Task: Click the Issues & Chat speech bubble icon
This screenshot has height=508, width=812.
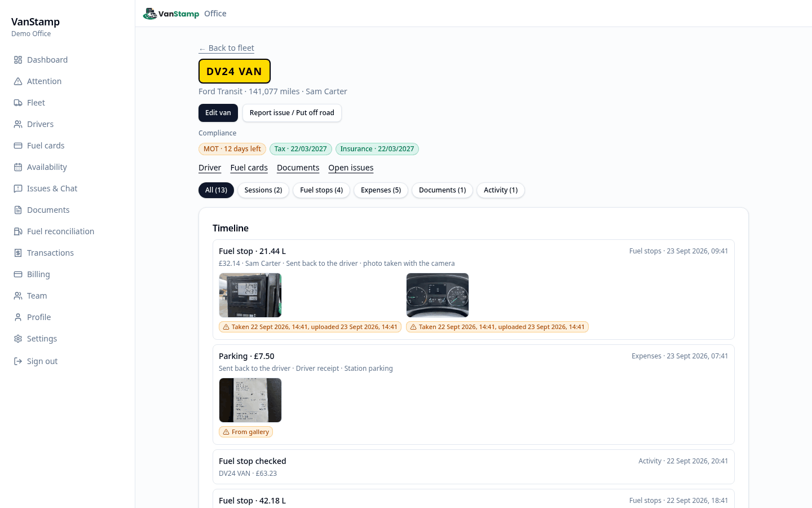Action: coord(18,189)
